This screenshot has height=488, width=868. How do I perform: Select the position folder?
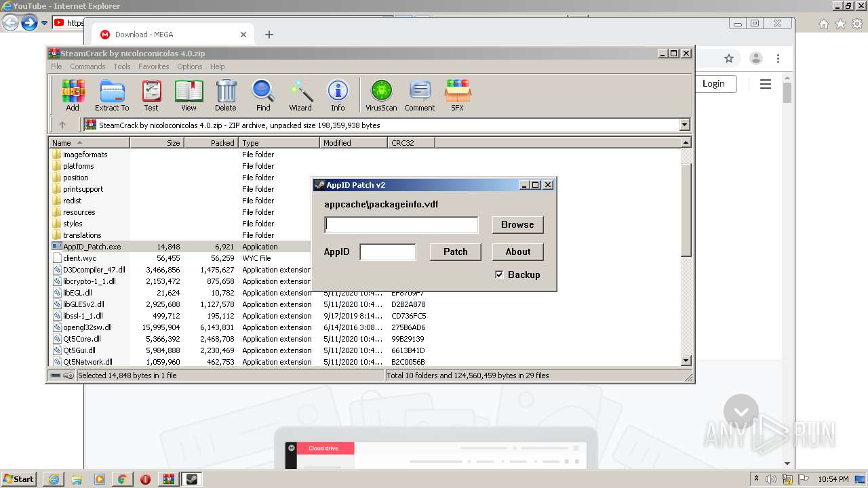[76, 178]
